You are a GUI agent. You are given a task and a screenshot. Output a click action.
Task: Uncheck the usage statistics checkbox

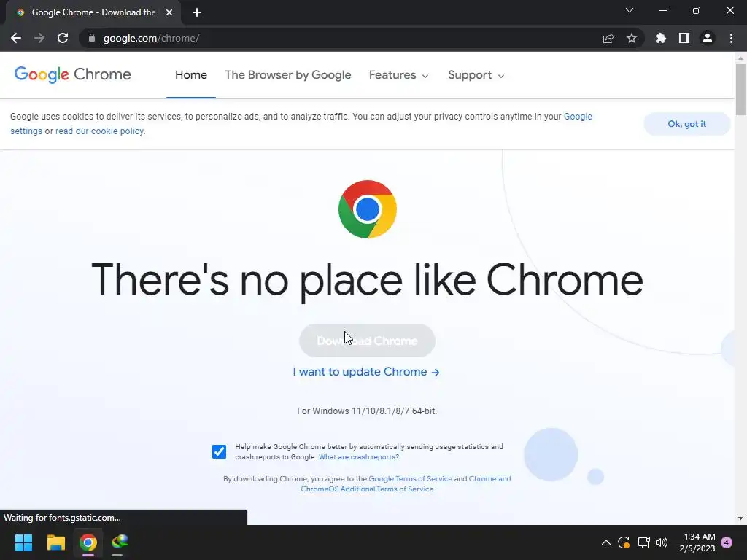coord(219,451)
